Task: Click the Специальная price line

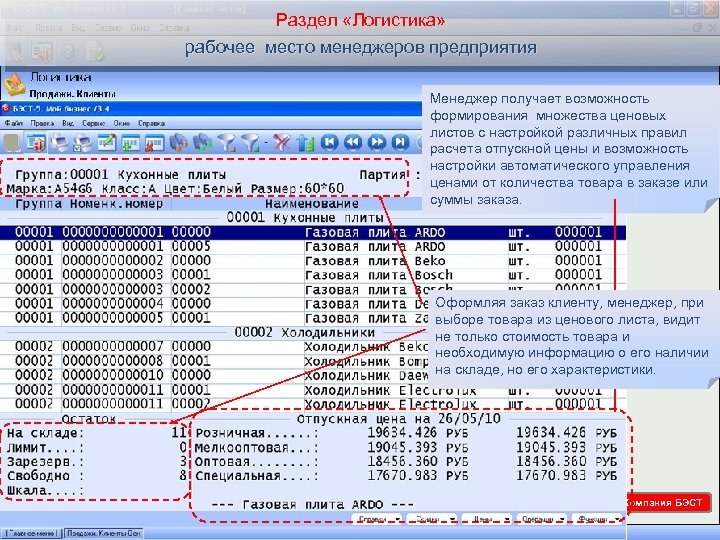Action: pyautogui.click(x=406, y=475)
